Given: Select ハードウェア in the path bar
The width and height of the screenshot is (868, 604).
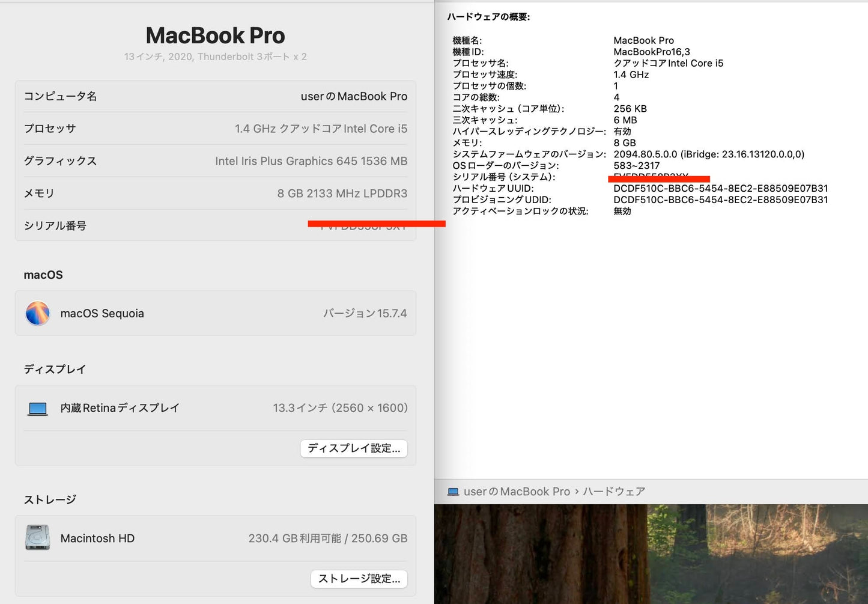Looking at the screenshot, I should [614, 492].
